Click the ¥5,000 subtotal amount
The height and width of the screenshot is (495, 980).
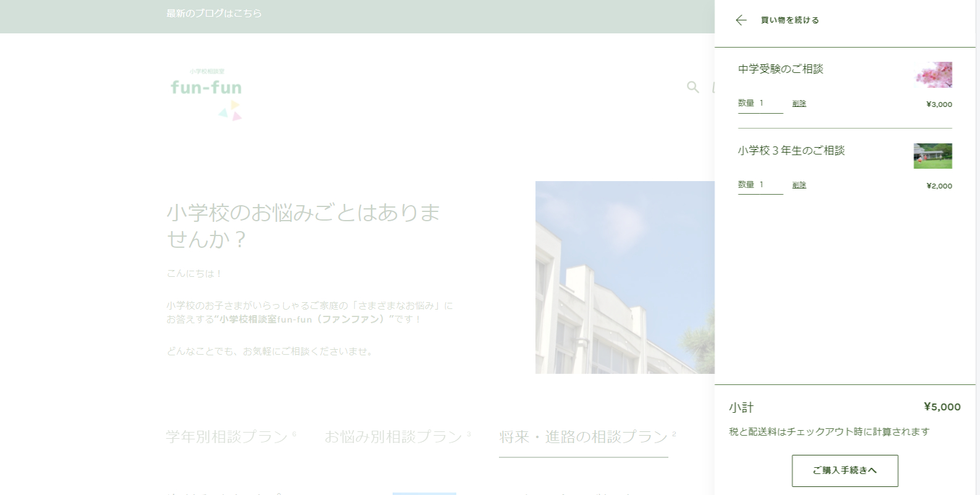tap(942, 407)
